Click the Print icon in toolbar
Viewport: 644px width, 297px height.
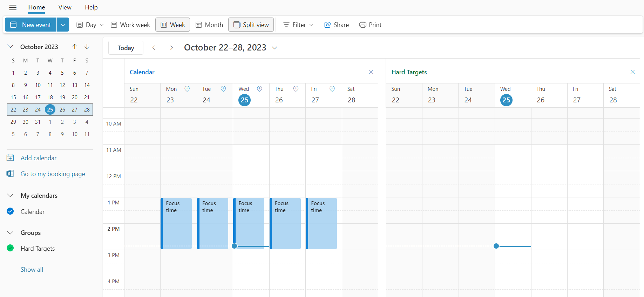click(x=363, y=25)
